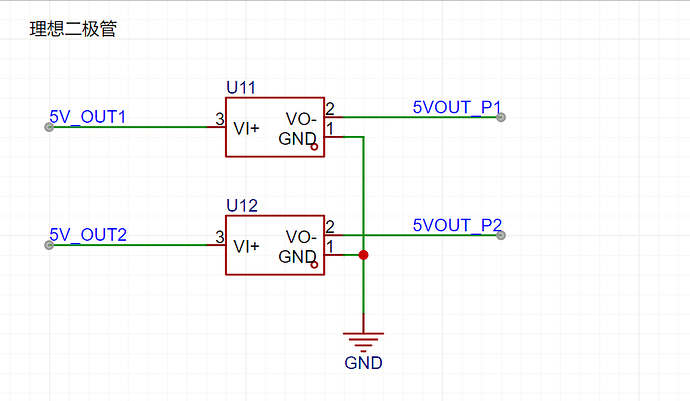
Task: Click the 5VOUT_P2 net label
Action: [x=457, y=224]
